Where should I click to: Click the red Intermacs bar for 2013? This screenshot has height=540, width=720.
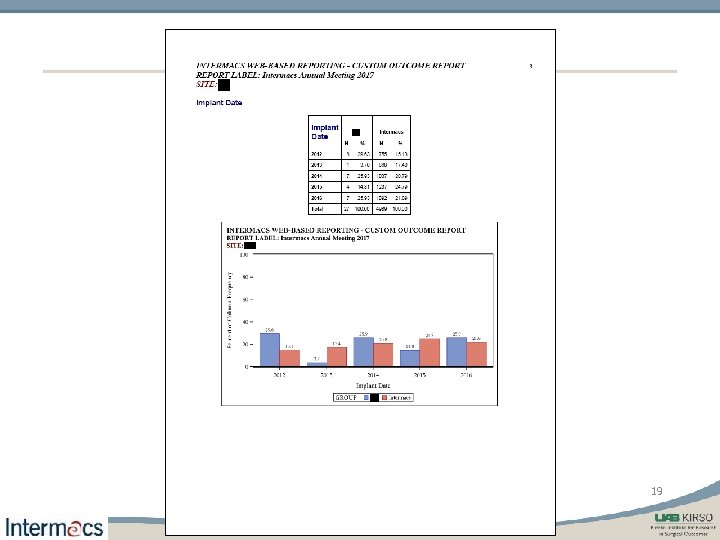337,357
